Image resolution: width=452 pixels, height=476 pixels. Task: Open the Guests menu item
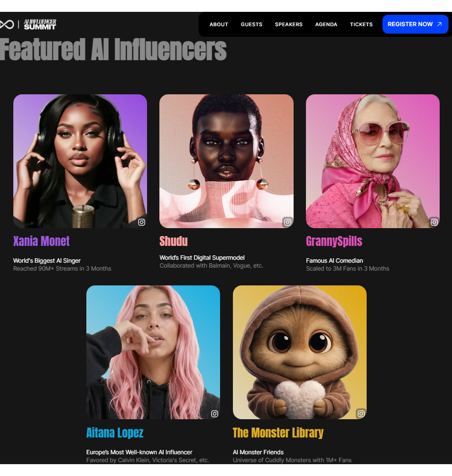252,24
